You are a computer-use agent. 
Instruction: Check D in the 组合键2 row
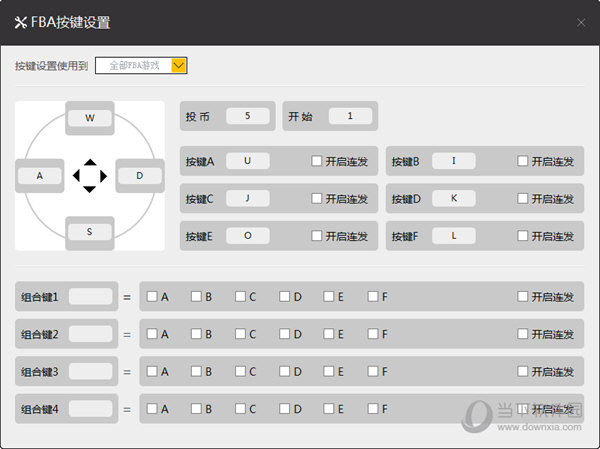(284, 334)
